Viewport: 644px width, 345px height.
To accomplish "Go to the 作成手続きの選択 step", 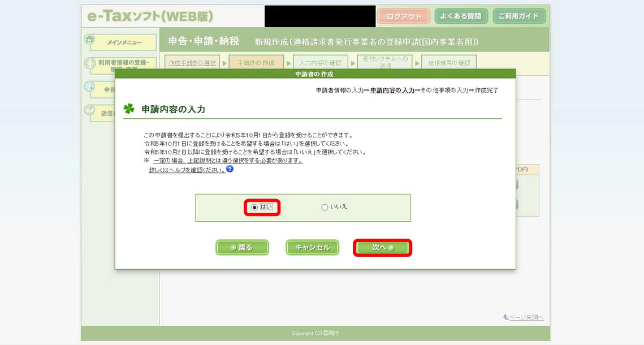I will 192,63.
